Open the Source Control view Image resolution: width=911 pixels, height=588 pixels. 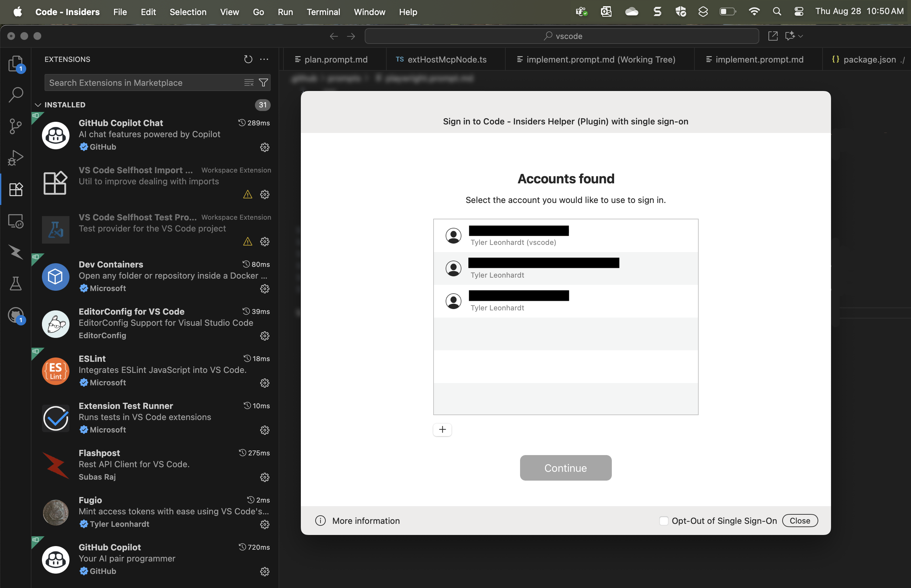[x=16, y=126]
